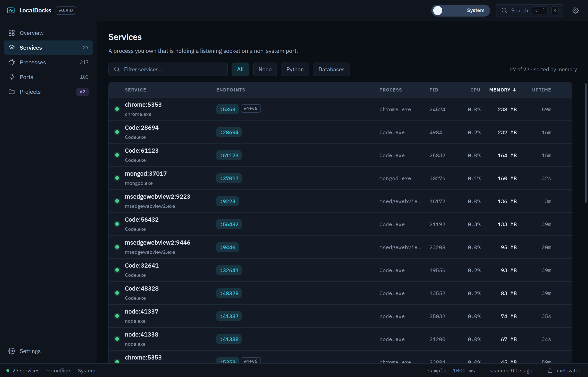588x377 pixels.
Task: Open the settings gear in top bar
Action: coord(575,10)
